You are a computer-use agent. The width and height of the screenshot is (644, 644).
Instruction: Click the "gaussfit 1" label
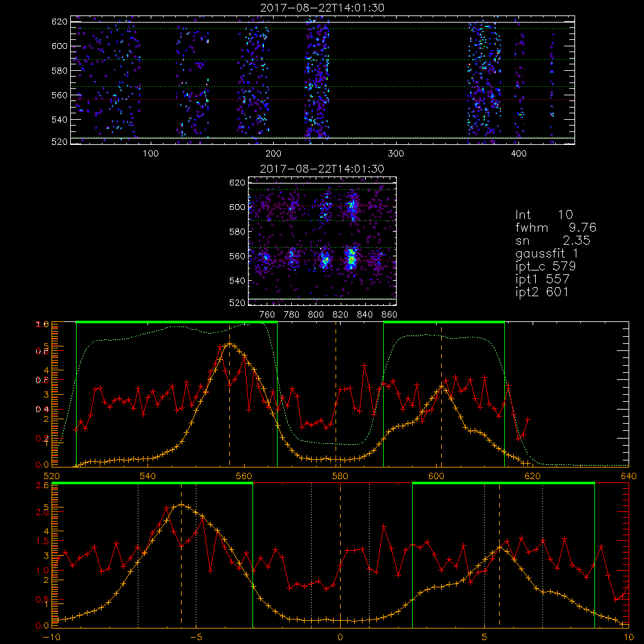pos(547,253)
